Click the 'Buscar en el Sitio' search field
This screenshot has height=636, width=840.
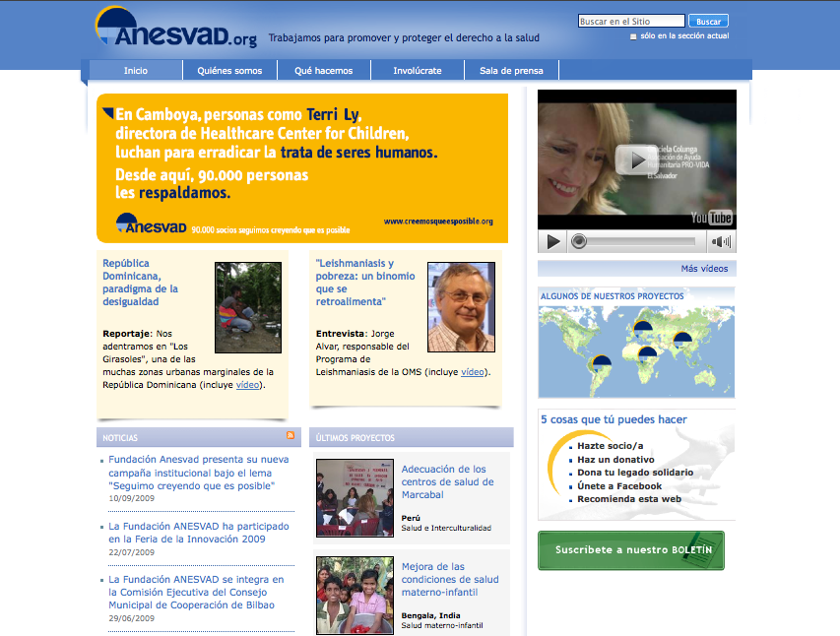(x=631, y=21)
